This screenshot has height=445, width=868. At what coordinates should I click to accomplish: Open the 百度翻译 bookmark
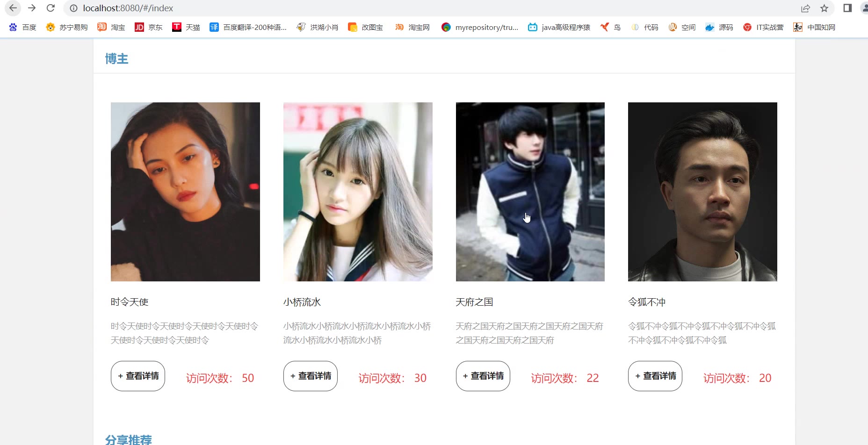point(248,27)
